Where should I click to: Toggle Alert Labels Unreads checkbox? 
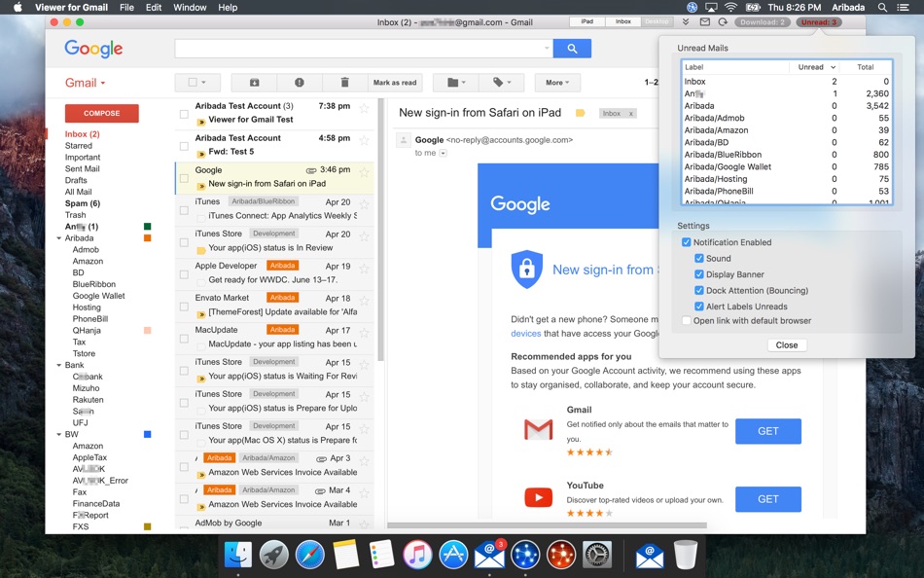tap(699, 307)
